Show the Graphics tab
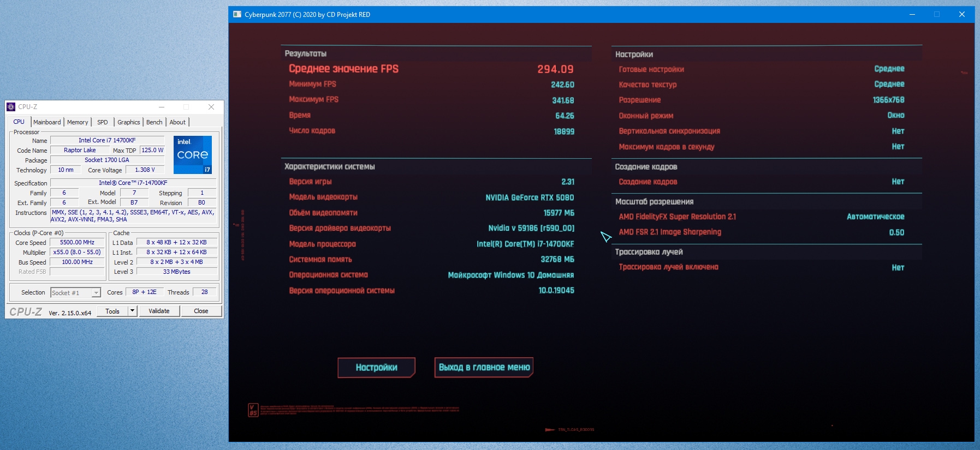This screenshot has width=980, height=450. pos(129,122)
